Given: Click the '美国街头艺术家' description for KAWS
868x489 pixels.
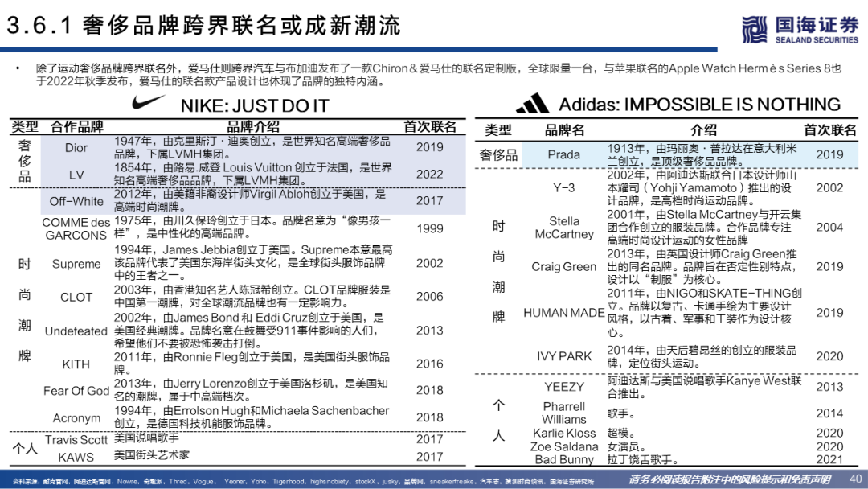Looking at the screenshot, I should 152,454.
